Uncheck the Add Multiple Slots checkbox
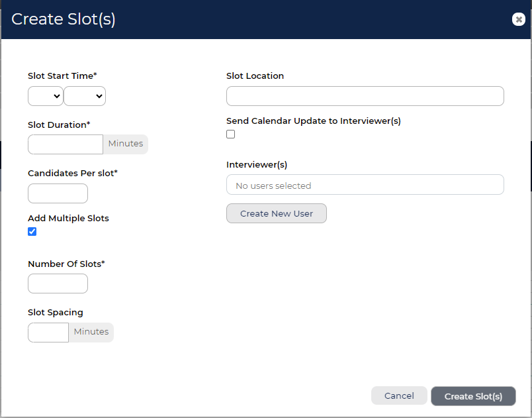This screenshot has height=418, width=532. (x=32, y=232)
